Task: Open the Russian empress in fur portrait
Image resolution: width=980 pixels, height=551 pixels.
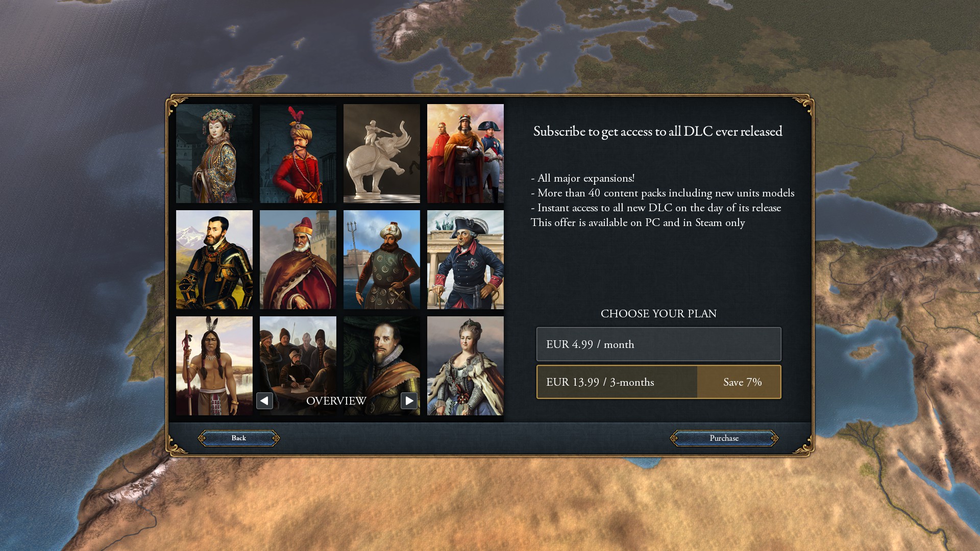Action: (x=465, y=366)
